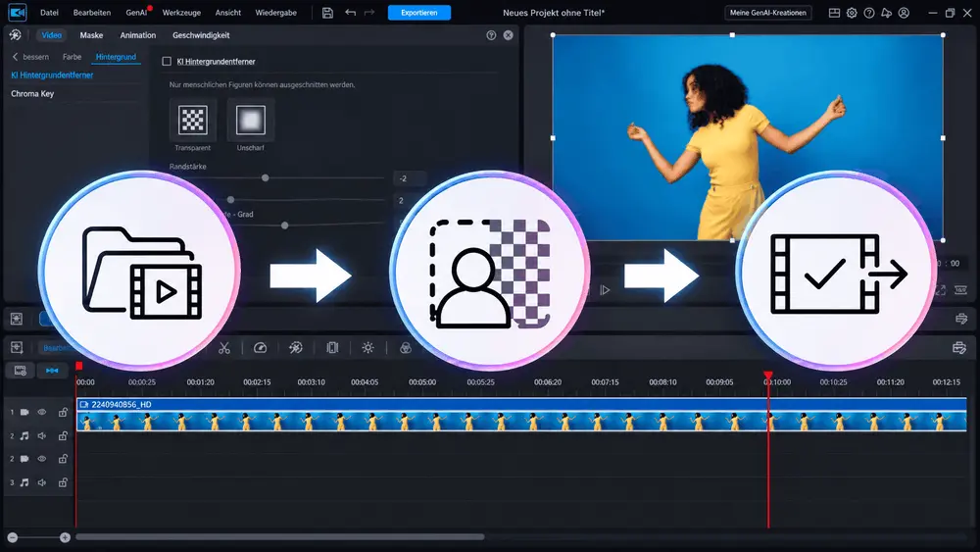Open Meine GenAI-Kreationen

pos(768,13)
